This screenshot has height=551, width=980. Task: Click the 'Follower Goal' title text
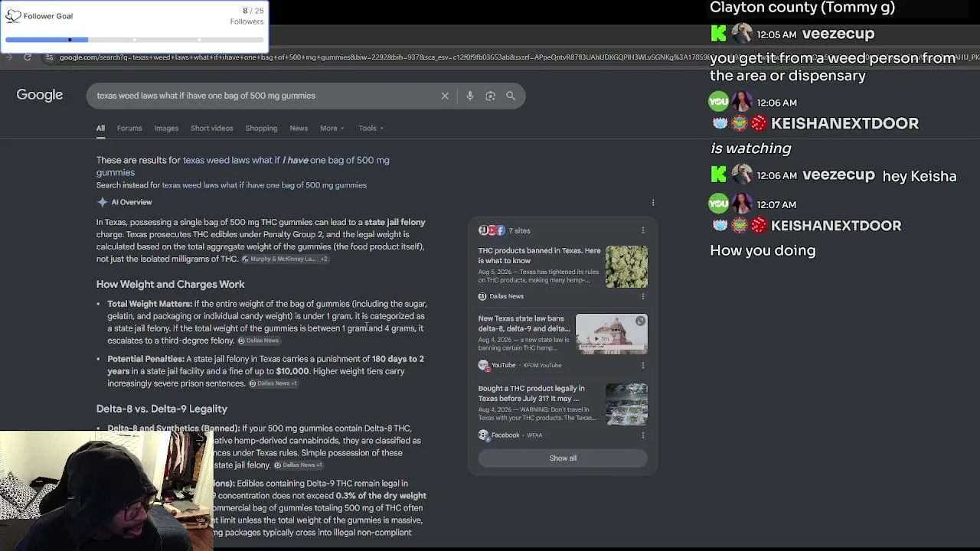(48, 16)
